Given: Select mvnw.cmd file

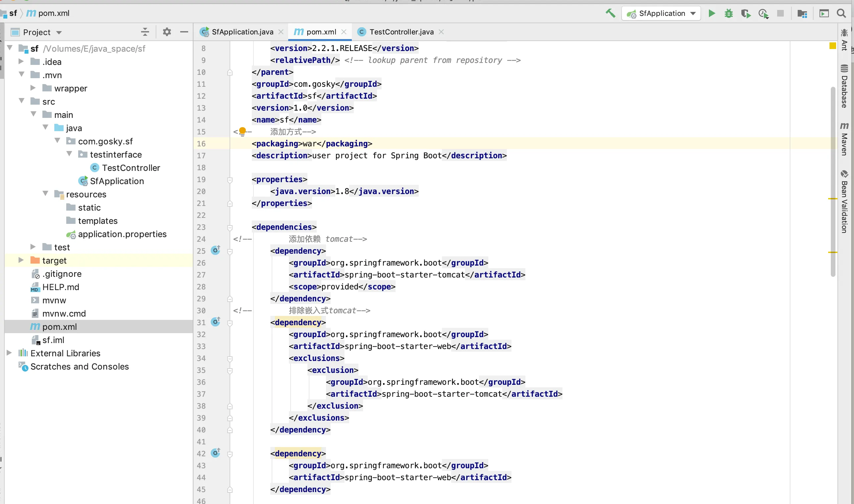Looking at the screenshot, I should (x=64, y=314).
